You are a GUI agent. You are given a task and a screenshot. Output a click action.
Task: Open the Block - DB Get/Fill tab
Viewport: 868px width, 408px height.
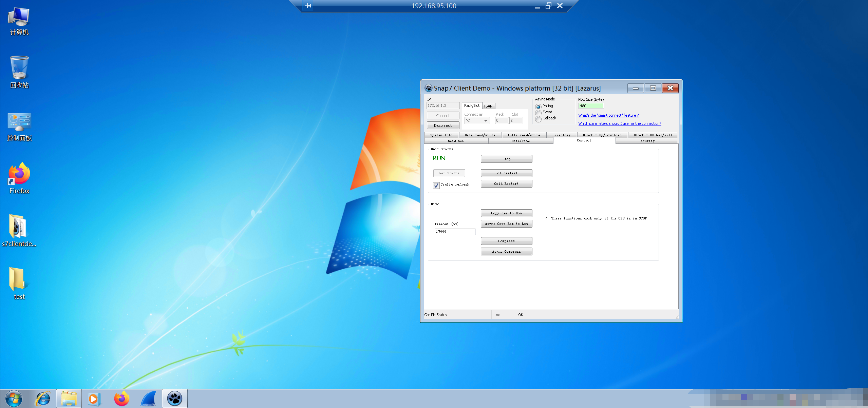[x=653, y=135]
